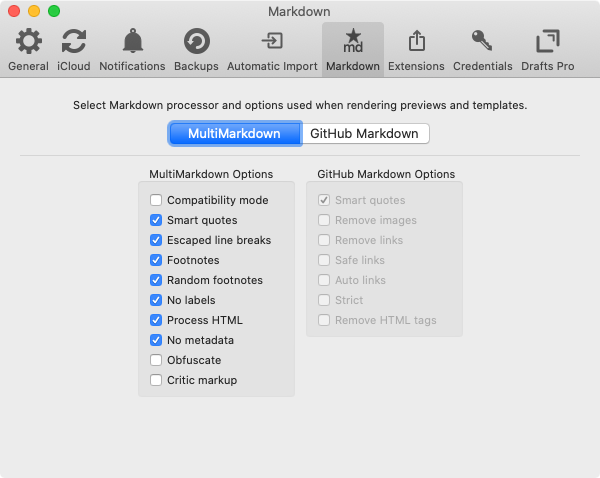This screenshot has width=600, height=478.
Task: Open the Drafts Pro preferences pane
Action: click(548, 49)
